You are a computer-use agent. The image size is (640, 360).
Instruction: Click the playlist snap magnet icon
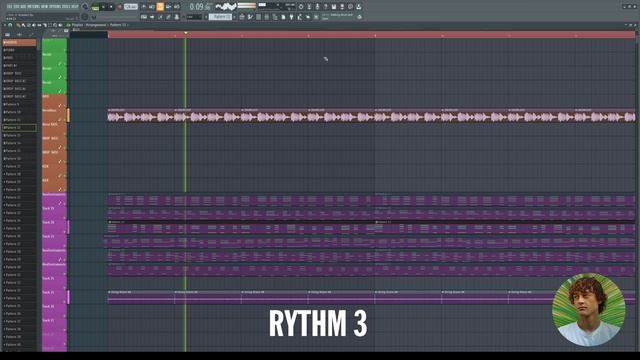click(10, 25)
